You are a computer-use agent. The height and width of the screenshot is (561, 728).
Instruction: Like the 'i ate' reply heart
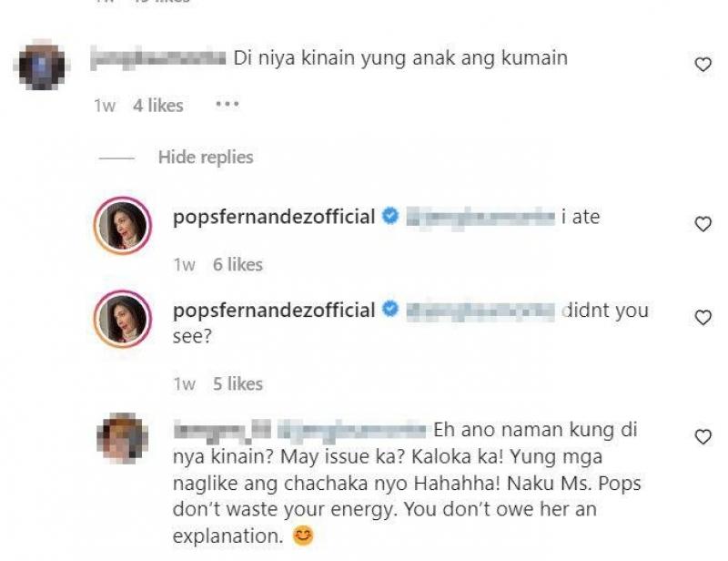coord(703,224)
